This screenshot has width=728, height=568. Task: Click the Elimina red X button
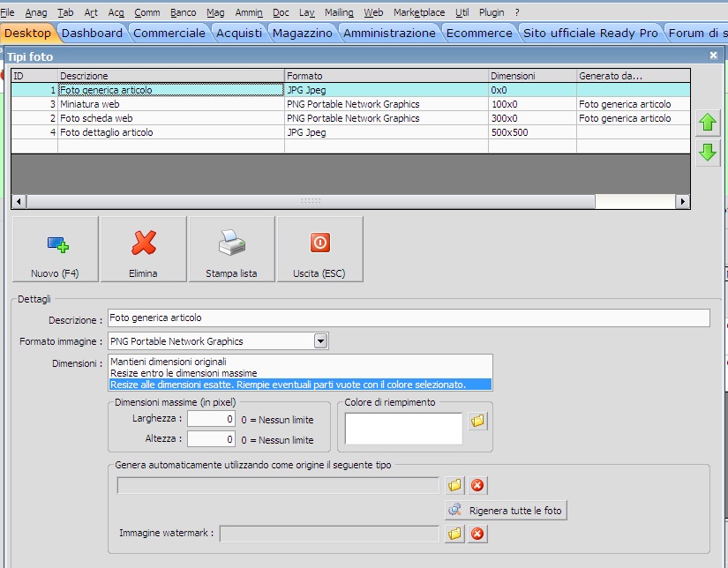click(144, 249)
